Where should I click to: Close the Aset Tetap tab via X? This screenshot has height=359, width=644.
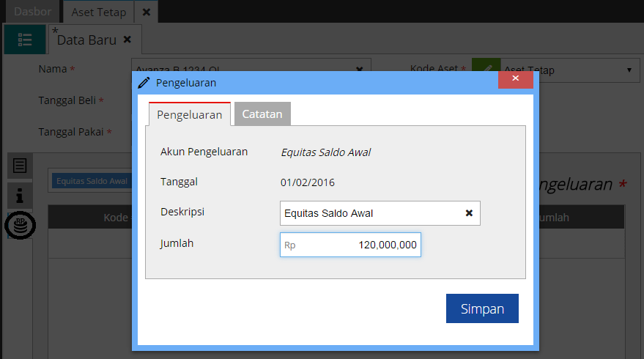click(147, 12)
